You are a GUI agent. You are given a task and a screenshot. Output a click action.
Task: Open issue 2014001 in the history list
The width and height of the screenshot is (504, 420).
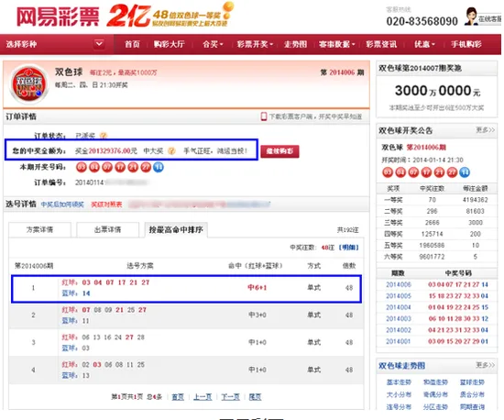coord(399,341)
